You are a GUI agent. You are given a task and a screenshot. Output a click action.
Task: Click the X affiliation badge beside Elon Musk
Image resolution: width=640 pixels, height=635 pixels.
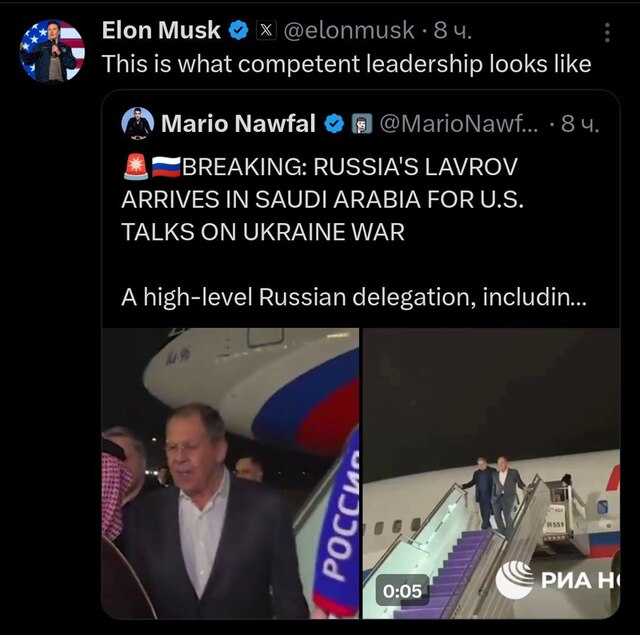(267, 32)
